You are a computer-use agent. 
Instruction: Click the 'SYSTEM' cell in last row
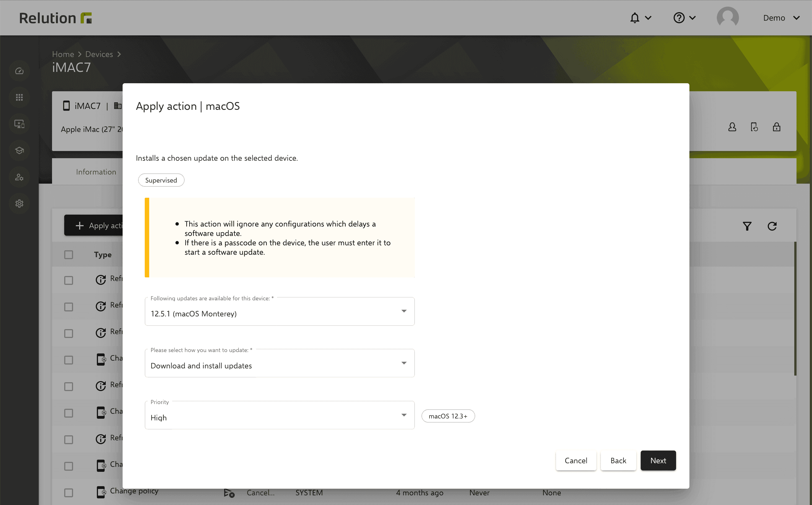tap(309, 493)
